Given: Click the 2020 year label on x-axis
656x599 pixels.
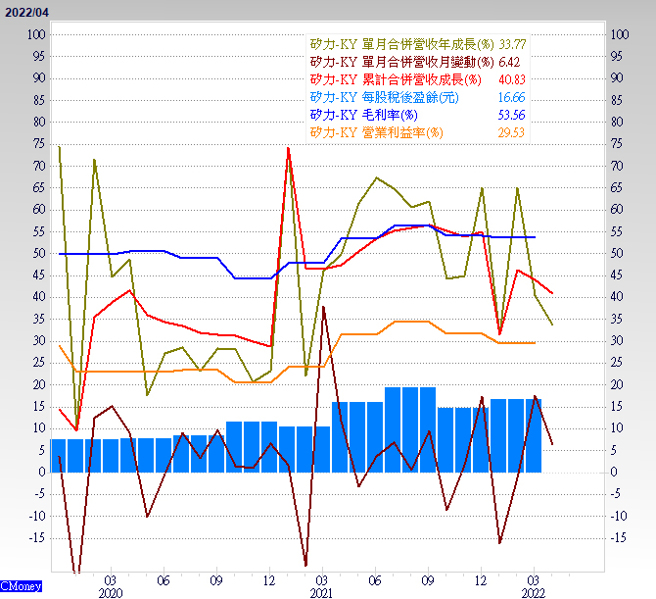Looking at the screenshot, I should tap(111, 594).
